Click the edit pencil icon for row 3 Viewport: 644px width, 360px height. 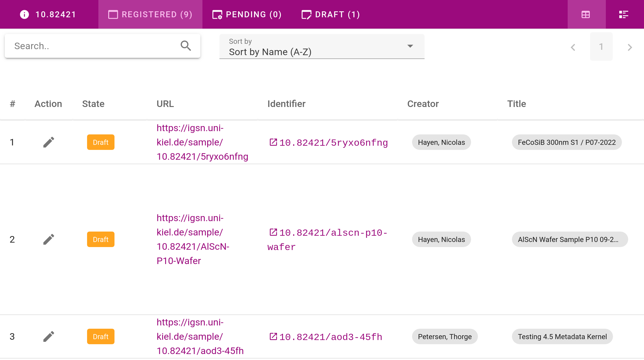coord(48,336)
